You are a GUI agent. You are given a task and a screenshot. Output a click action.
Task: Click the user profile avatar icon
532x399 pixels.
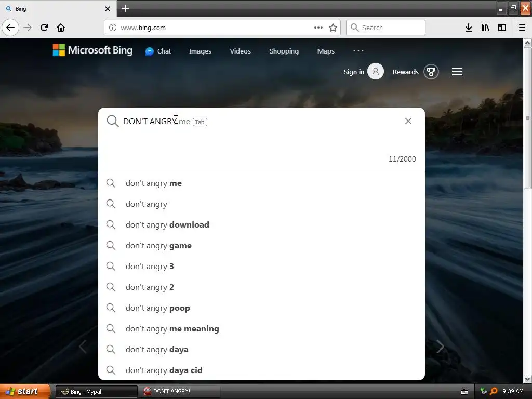click(x=376, y=71)
